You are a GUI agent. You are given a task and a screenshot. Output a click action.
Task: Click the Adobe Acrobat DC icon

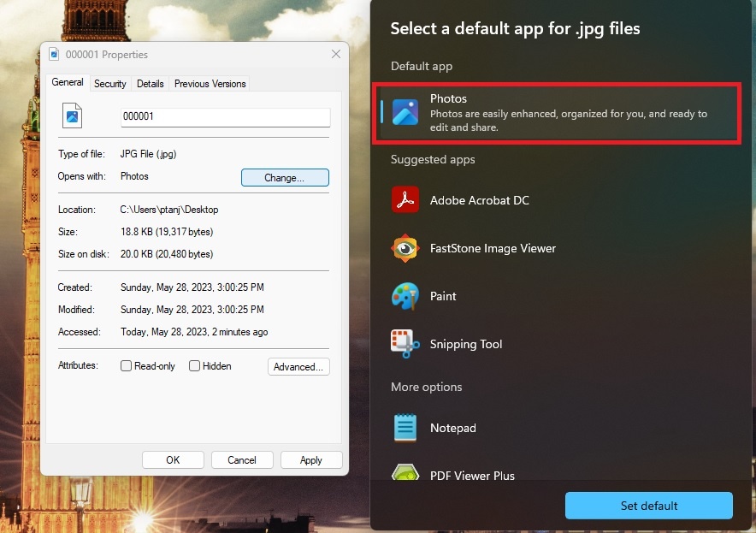click(x=405, y=199)
